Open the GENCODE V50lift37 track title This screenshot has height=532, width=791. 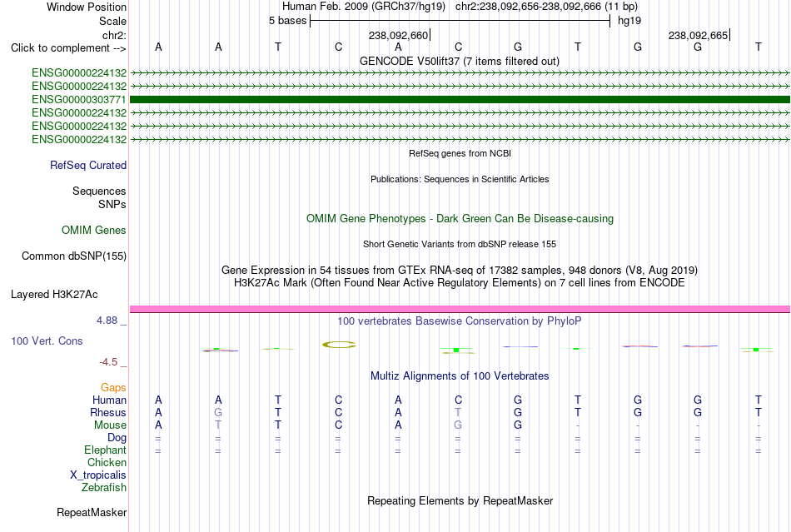(x=460, y=62)
